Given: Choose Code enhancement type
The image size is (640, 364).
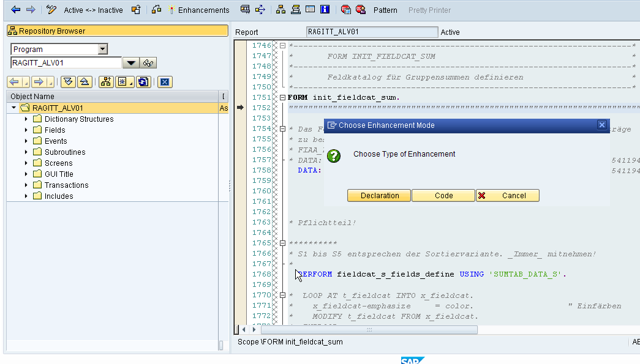Looking at the screenshot, I should [x=443, y=195].
